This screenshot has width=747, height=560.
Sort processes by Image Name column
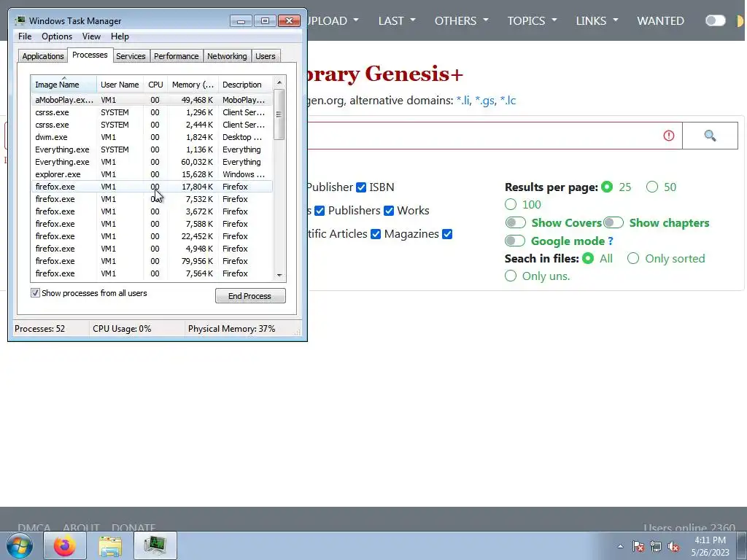(64, 85)
